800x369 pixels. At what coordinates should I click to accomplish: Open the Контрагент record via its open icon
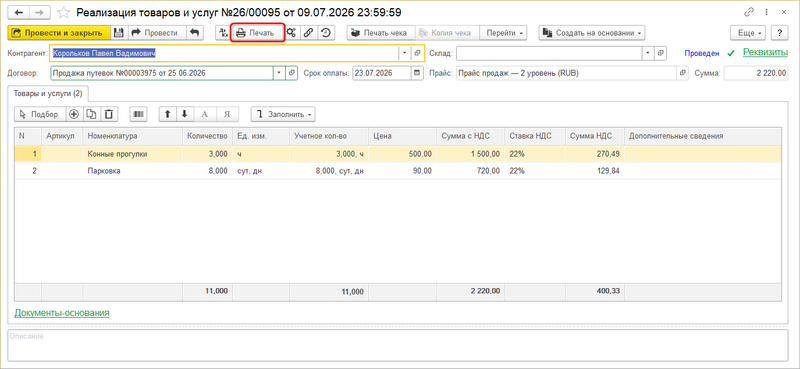417,53
